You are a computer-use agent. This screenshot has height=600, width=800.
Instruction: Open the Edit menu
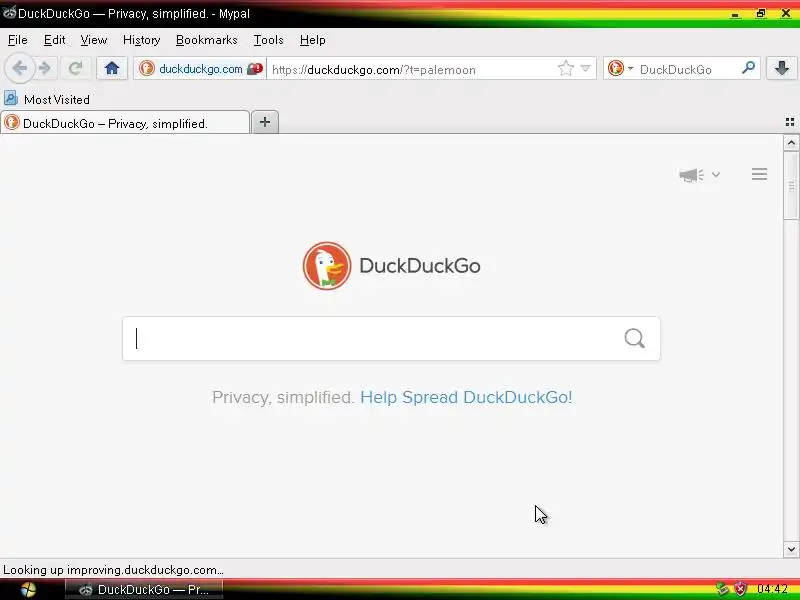[x=54, y=40]
